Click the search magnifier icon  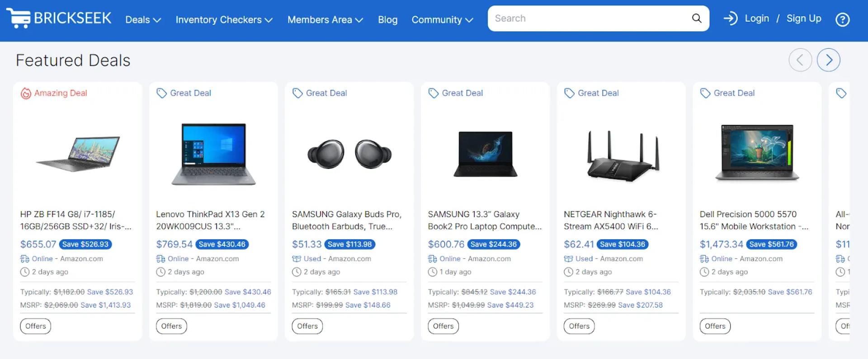[697, 19]
